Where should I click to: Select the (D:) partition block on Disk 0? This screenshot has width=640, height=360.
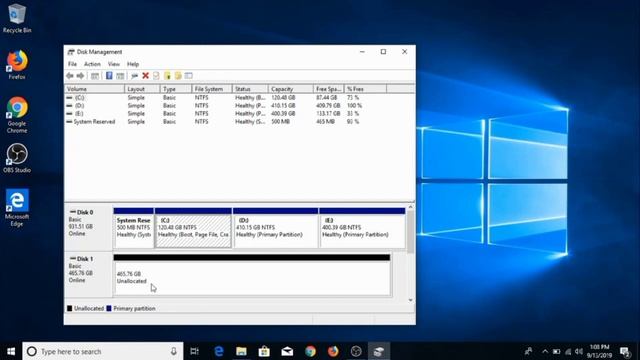tap(275, 228)
